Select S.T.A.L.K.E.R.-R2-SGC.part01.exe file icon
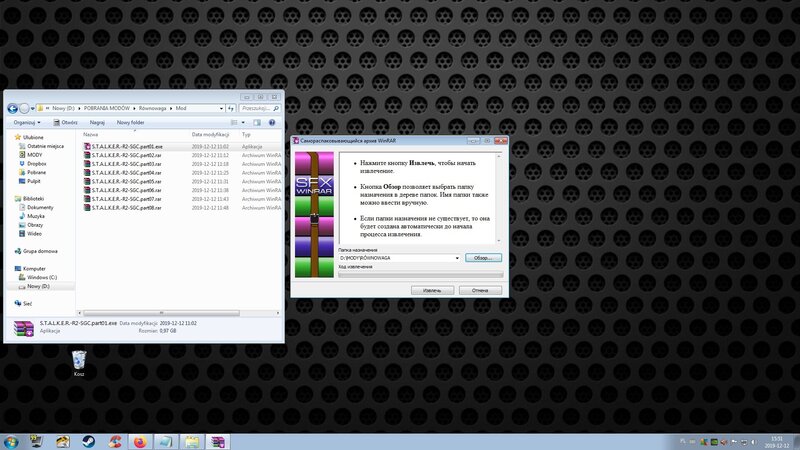 click(x=88, y=146)
